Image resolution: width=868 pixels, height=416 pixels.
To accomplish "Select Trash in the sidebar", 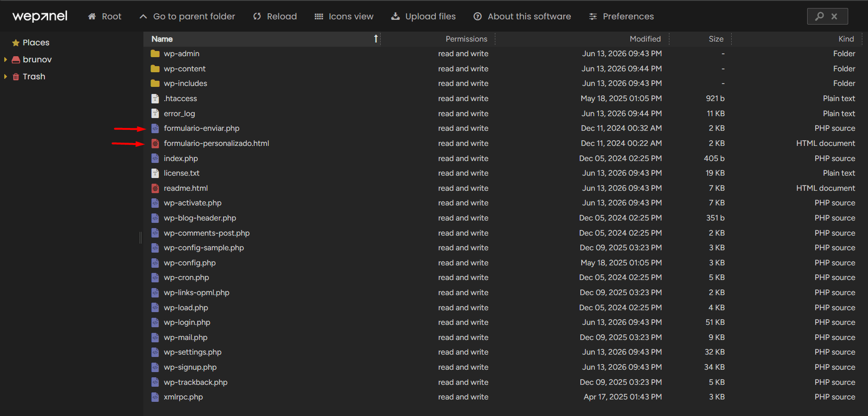I will pos(34,76).
